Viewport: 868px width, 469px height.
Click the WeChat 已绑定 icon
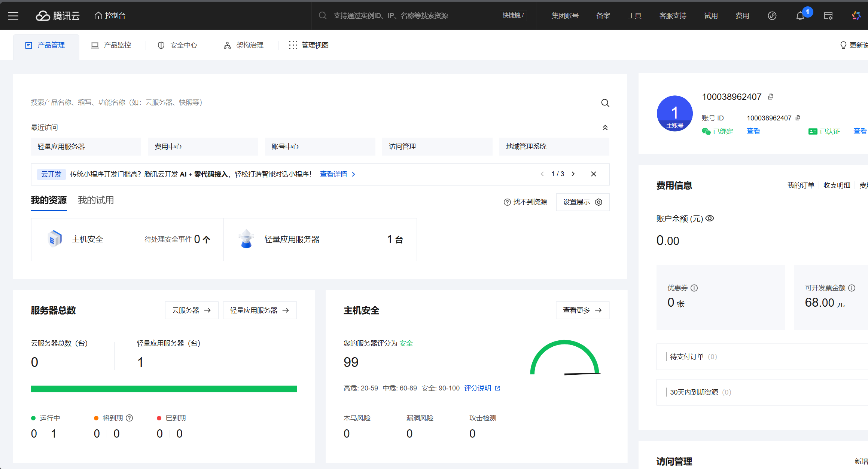pyautogui.click(x=706, y=131)
